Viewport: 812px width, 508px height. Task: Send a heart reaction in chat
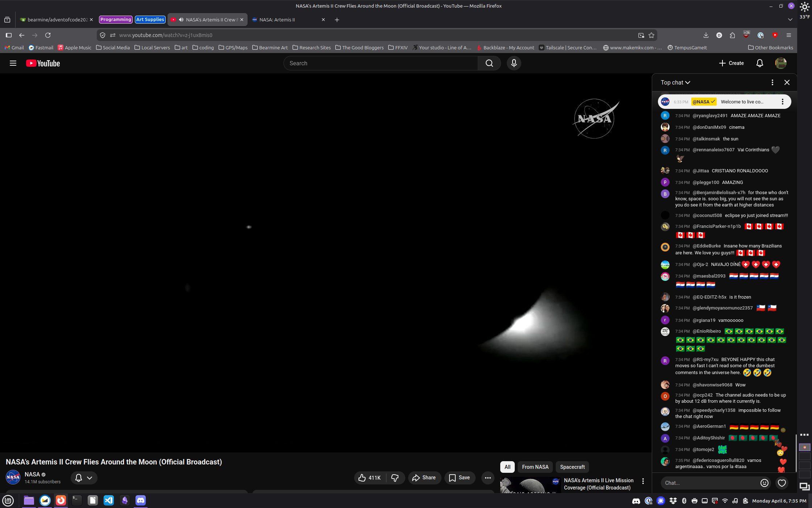pos(782,483)
